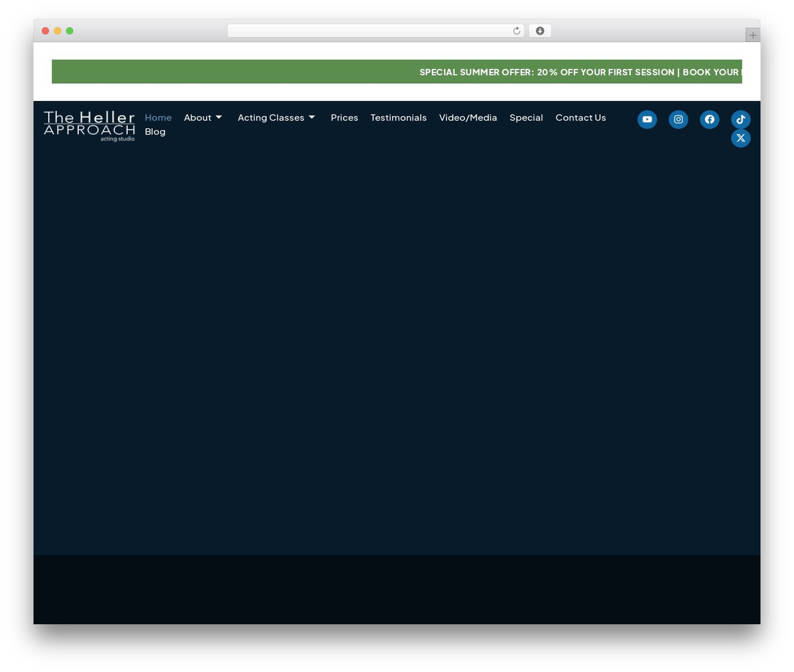Expand the About dropdown arrow

[x=219, y=117]
